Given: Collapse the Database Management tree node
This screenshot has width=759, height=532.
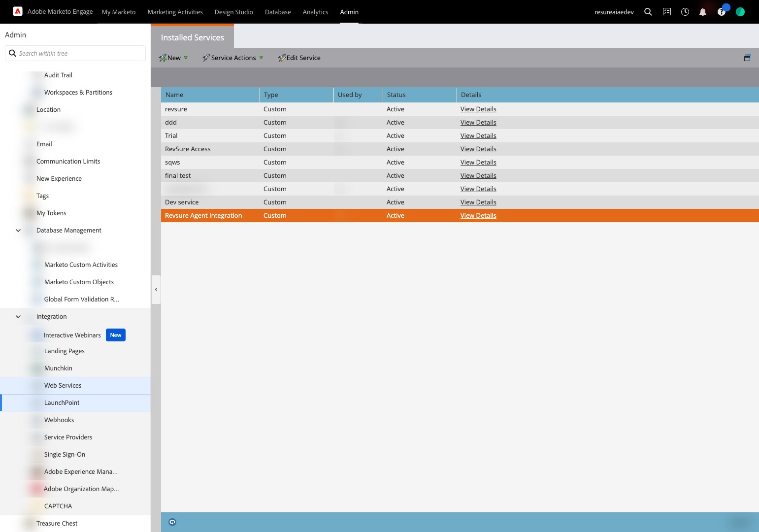Looking at the screenshot, I should click(x=18, y=230).
